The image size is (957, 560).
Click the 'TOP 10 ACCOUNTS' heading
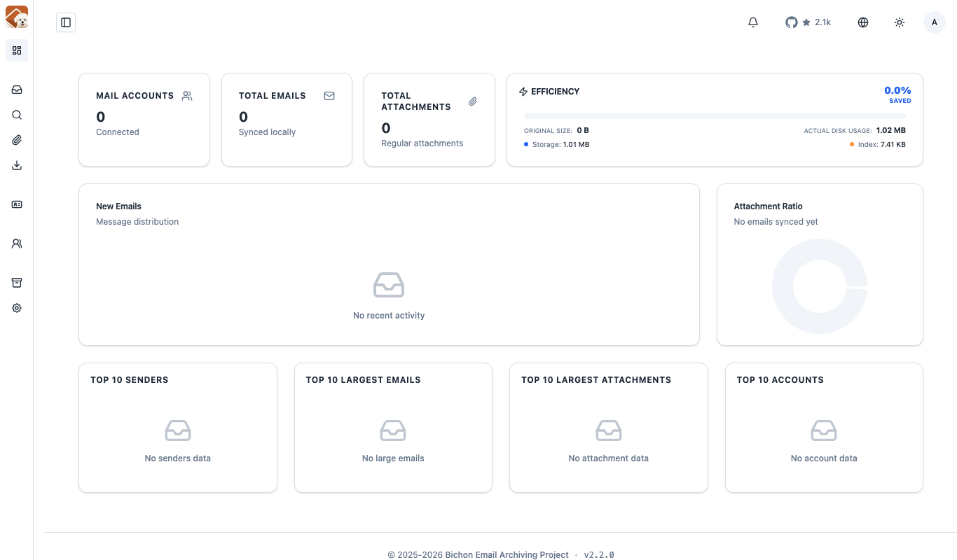pos(780,380)
